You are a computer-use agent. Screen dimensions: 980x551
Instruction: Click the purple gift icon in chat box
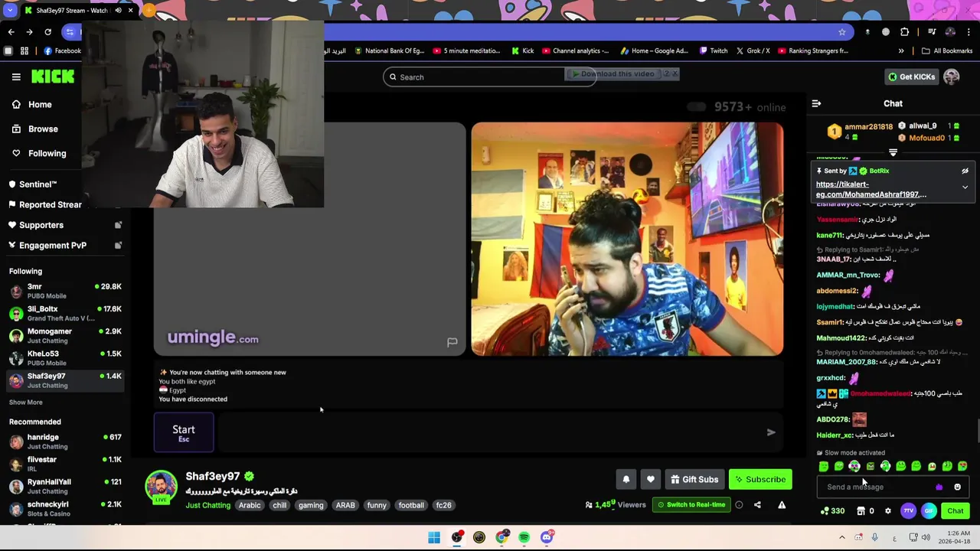(939, 487)
